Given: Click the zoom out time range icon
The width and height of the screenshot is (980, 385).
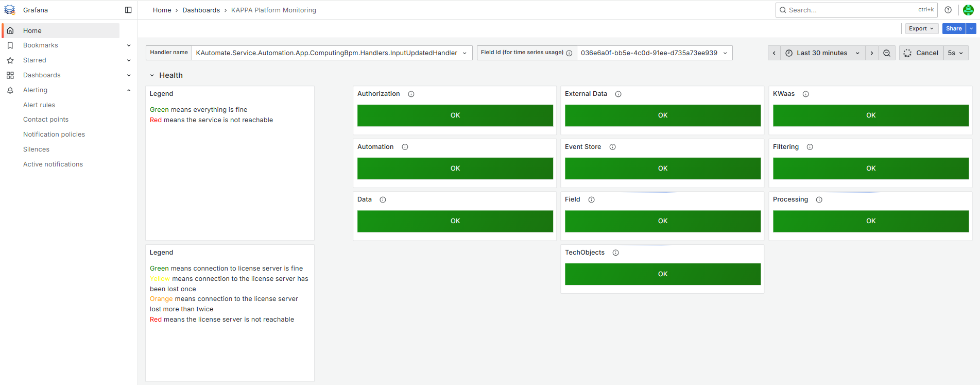Looking at the screenshot, I should [887, 53].
